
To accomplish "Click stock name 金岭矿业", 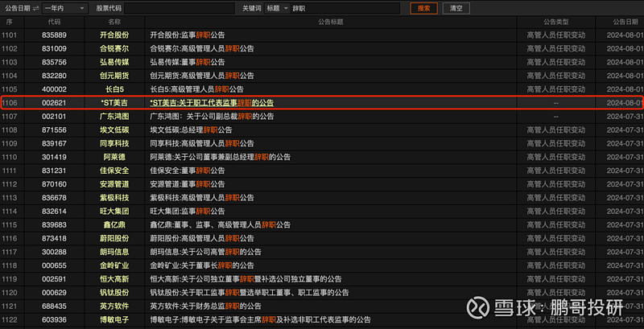I will point(114,265).
